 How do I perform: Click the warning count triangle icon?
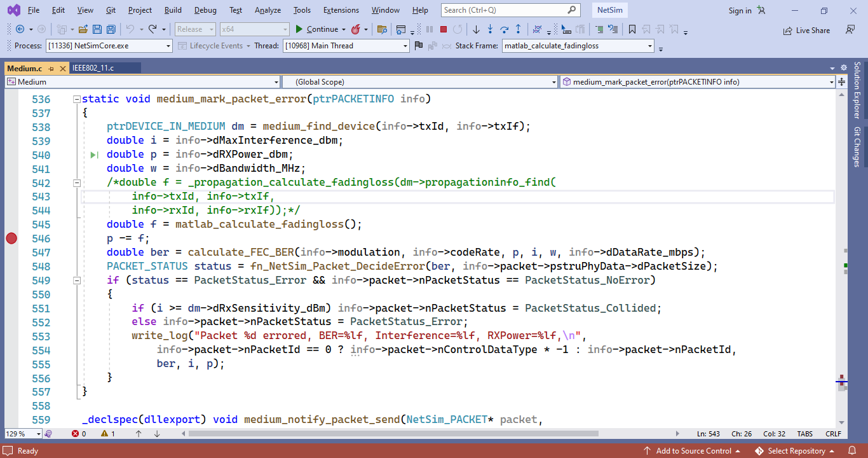(105, 434)
